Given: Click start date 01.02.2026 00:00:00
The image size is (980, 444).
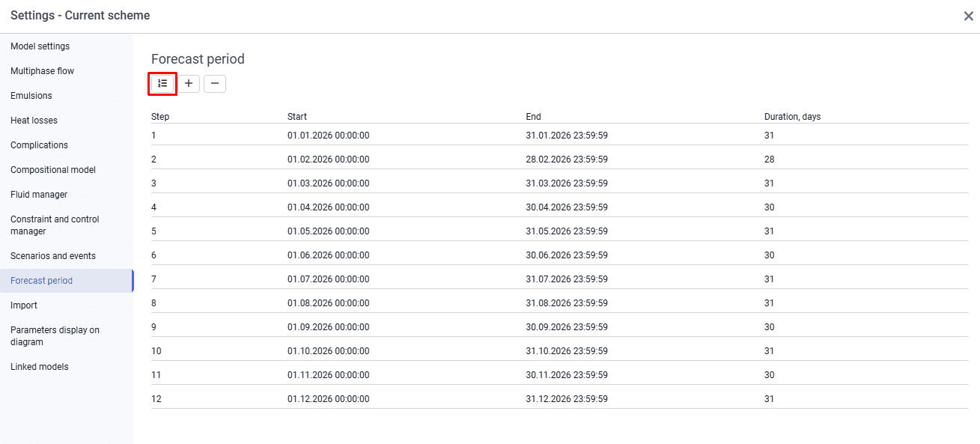Looking at the screenshot, I should tap(328, 159).
